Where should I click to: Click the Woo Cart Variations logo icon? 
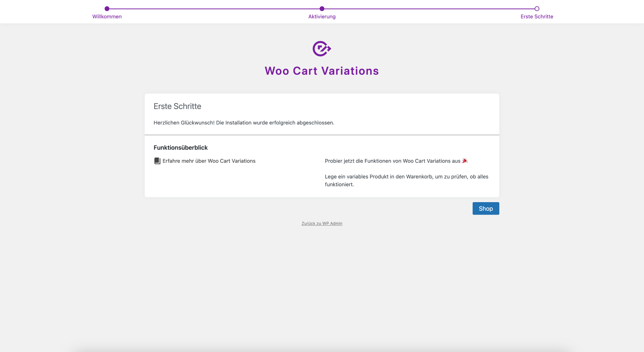pos(322,49)
